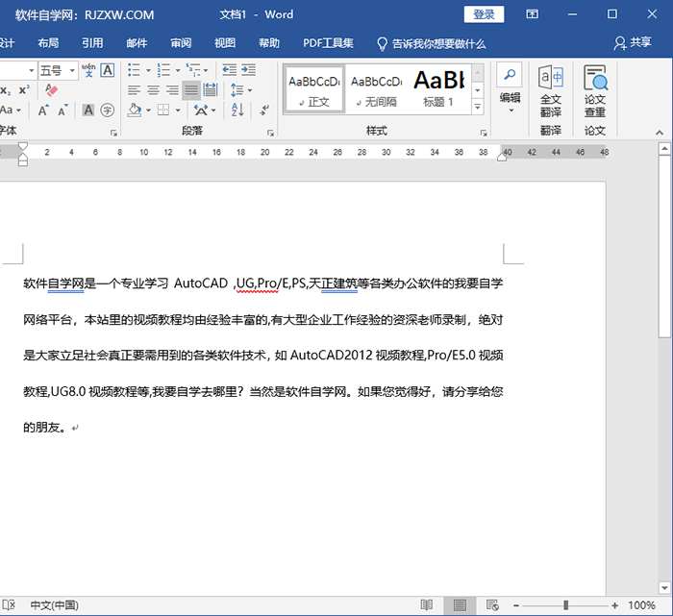Decrease font size with shrink font icon
Screen dimensions: 673x616
[x=62, y=111]
